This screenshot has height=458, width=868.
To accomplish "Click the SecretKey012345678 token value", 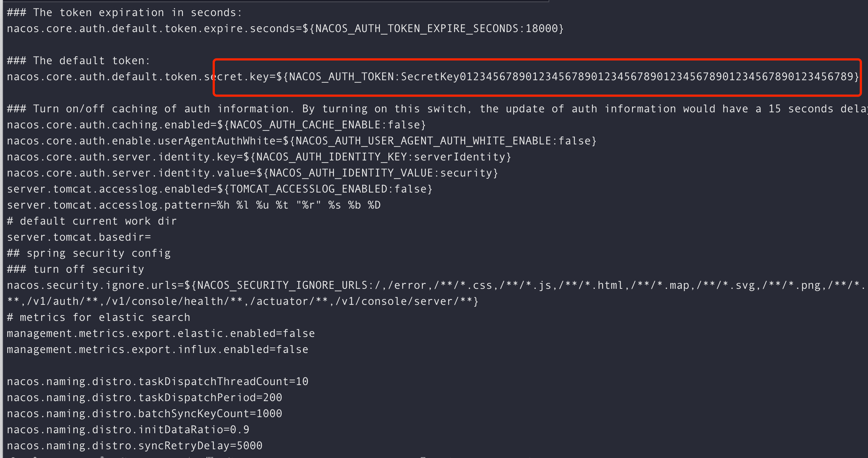I will click(627, 77).
